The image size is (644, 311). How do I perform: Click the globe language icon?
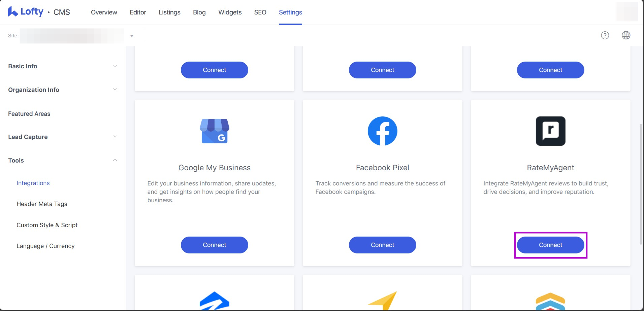(x=626, y=35)
